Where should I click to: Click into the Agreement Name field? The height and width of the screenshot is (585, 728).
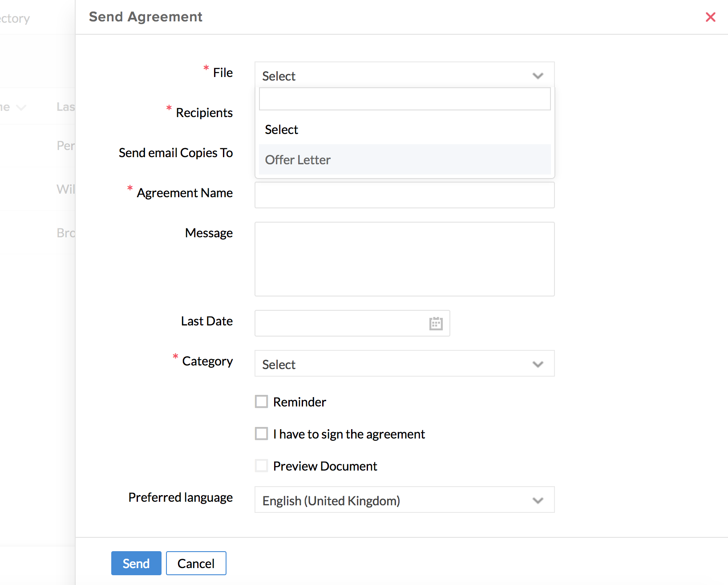(x=404, y=195)
